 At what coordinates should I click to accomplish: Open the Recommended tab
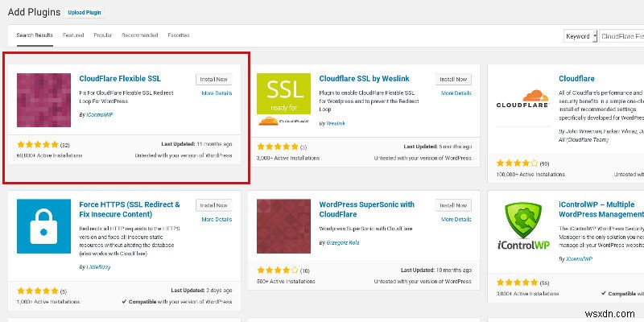(140, 36)
